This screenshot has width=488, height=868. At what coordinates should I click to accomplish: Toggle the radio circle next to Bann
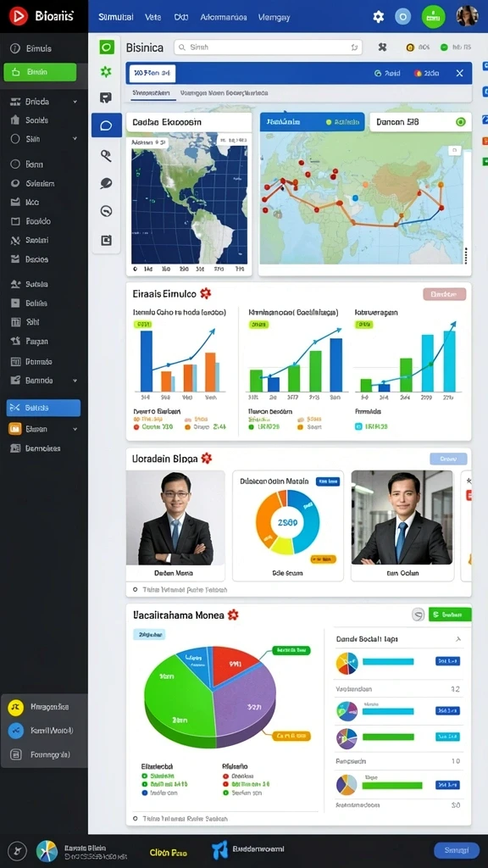point(15,164)
